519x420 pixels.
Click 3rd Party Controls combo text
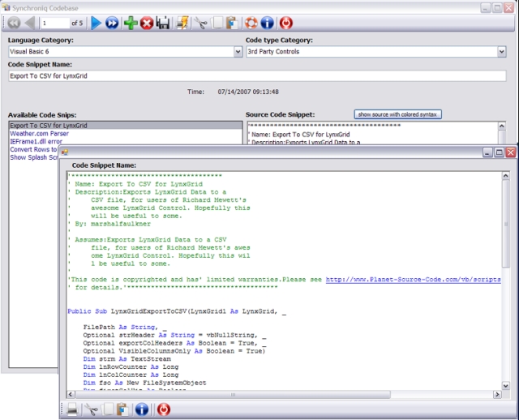pos(273,52)
